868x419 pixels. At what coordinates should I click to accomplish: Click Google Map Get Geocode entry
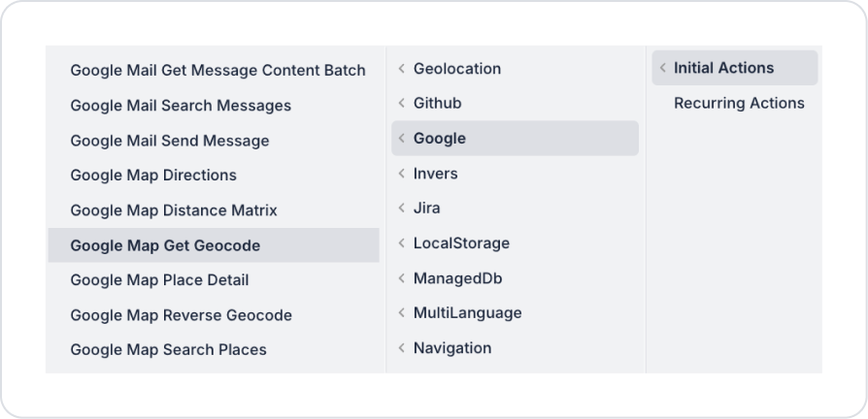pos(165,245)
